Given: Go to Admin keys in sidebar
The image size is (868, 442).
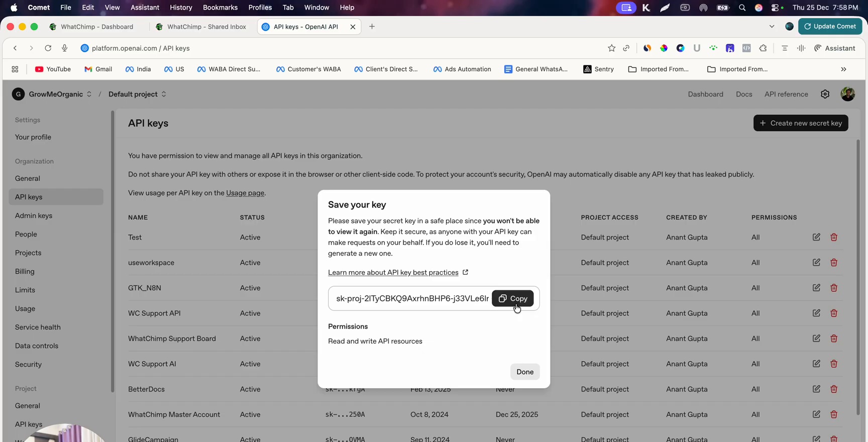Looking at the screenshot, I should click(34, 215).
